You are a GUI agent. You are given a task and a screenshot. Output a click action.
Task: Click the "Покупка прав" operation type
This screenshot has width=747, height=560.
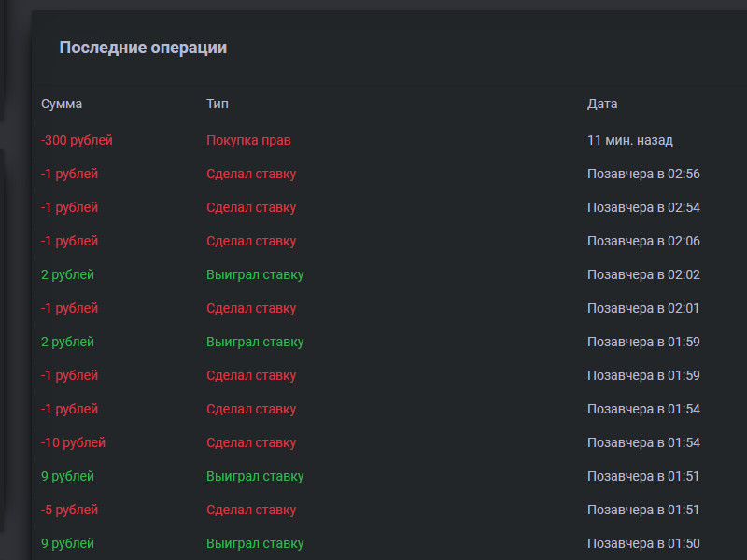[x=248, y=140]
